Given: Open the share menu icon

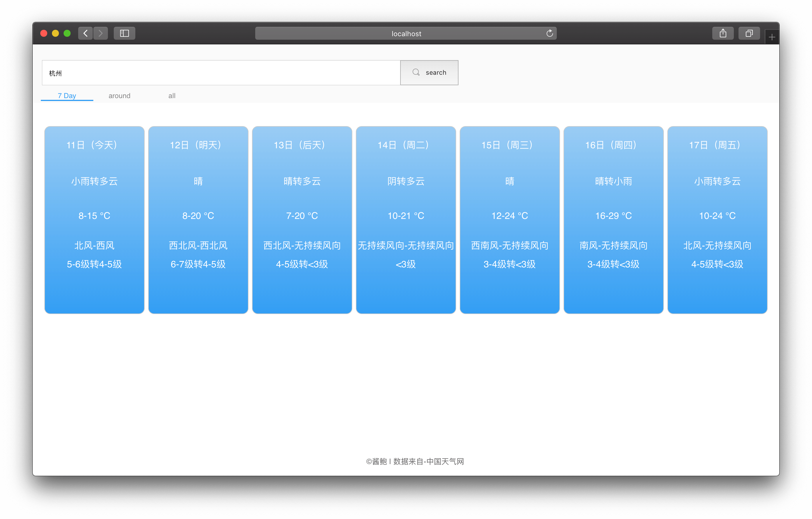Looking at the screenshot, I should (723, 33).
